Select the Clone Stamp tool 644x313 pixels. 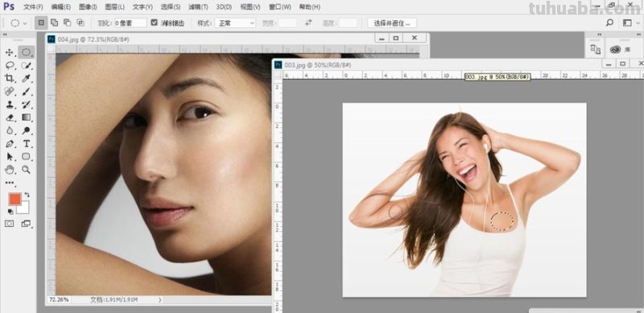10,105
